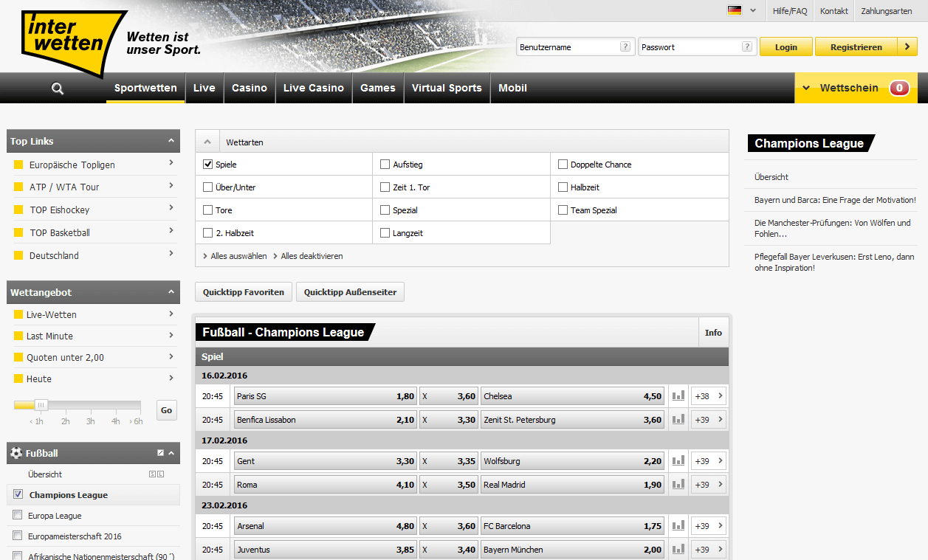Expand the Wettschein dropdown

(x=806, y=88)
